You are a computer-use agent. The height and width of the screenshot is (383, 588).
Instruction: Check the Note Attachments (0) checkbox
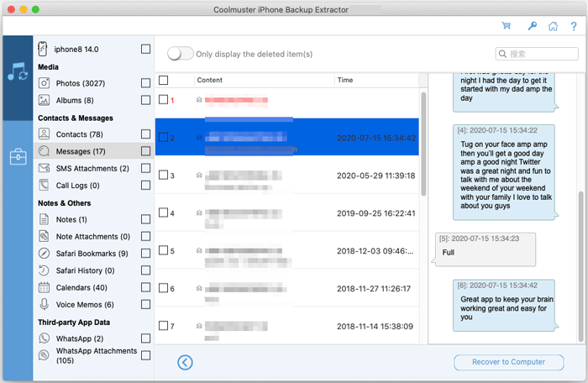coord(145,236)
